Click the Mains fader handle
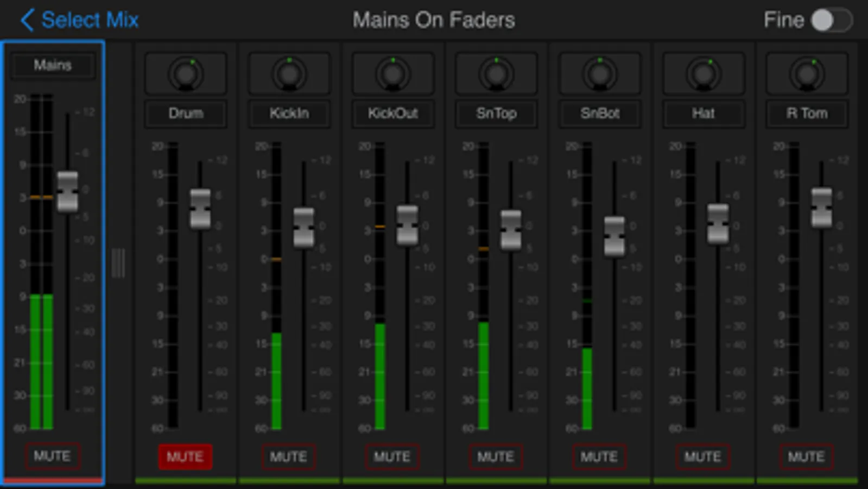The width and height of the screenshot is (868, 489). (x=68, y=191)
